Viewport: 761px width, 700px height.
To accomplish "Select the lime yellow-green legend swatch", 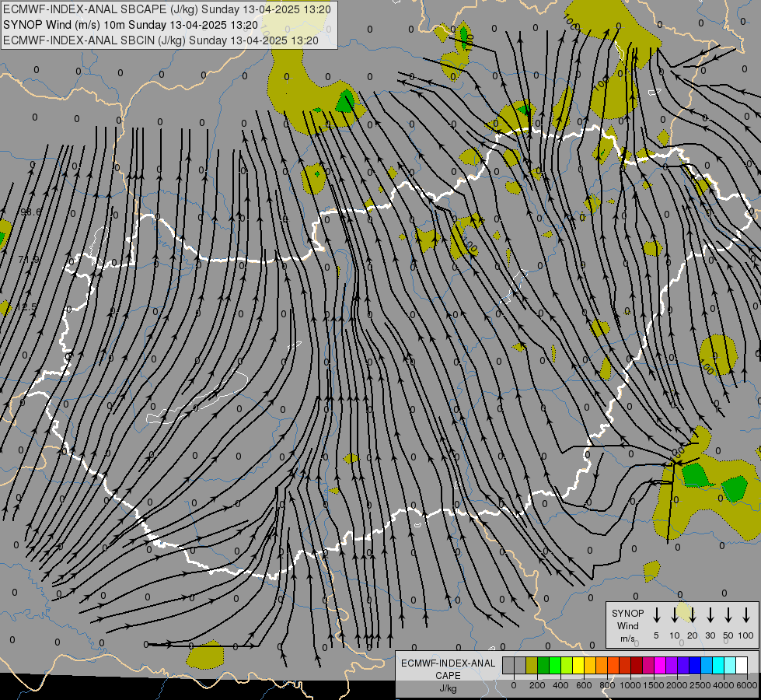I will coord(567,665).
